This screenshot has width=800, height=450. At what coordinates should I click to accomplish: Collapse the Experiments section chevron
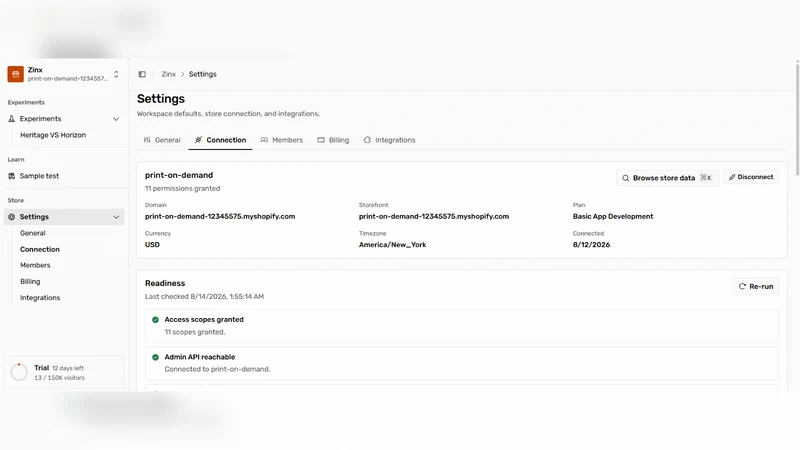point(116,119)
